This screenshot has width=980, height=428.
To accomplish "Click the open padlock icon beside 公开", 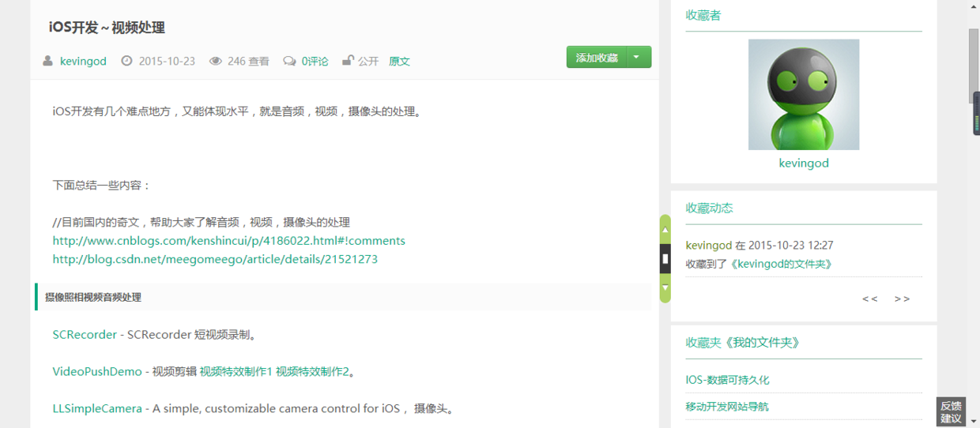I will point(347,61).
